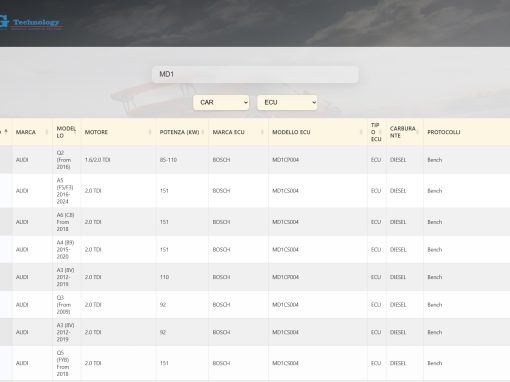Select BOSCH in the Q5 row

click(221, 363)
